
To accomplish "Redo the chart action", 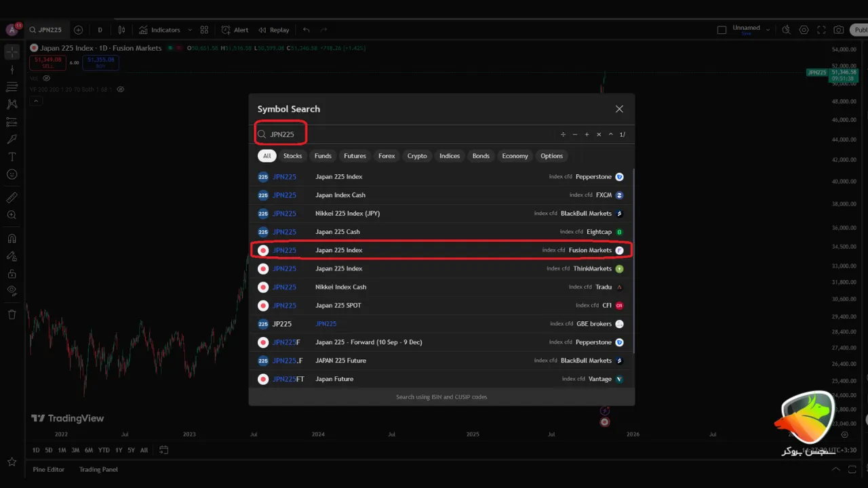I will point(323,30).
